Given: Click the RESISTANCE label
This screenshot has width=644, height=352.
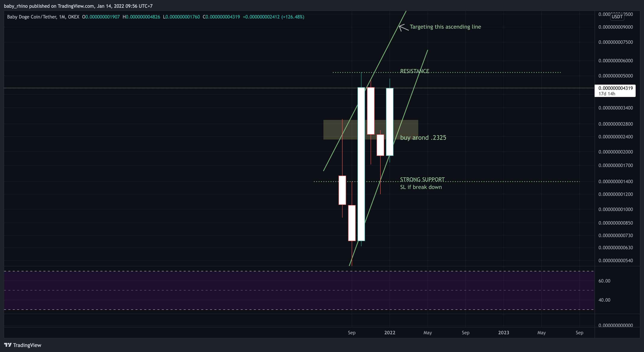Looking at the screenshot, I should point(414,71).
